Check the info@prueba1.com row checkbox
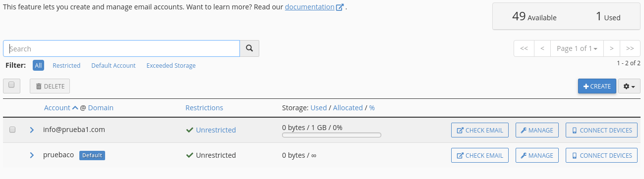 point(12,130)
